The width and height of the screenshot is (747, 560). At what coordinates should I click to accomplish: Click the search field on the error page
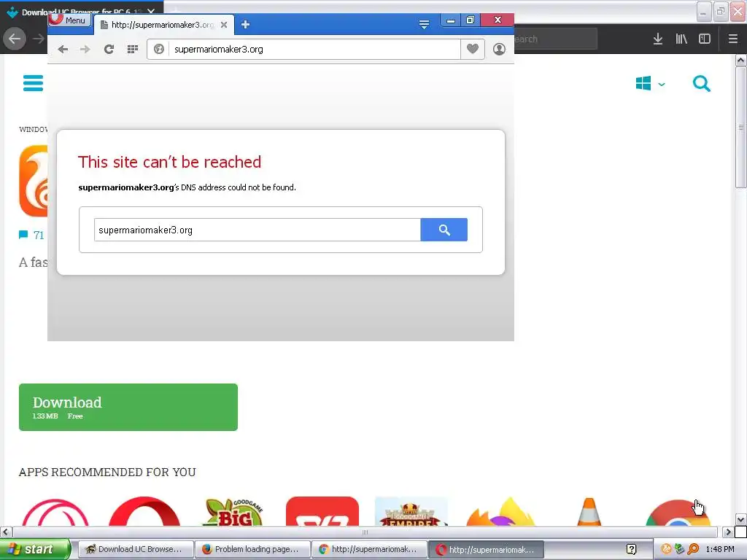pyautogui.click(x=258, y=230)
